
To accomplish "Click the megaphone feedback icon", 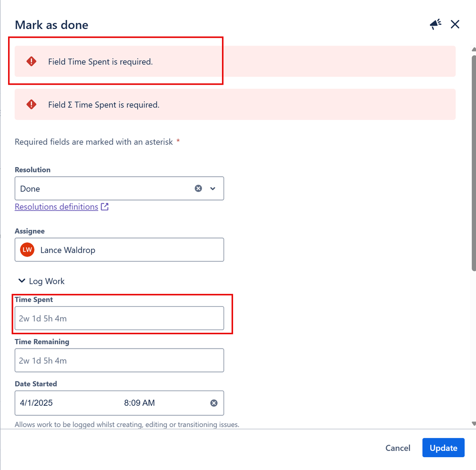I will (x=435, y=25).
